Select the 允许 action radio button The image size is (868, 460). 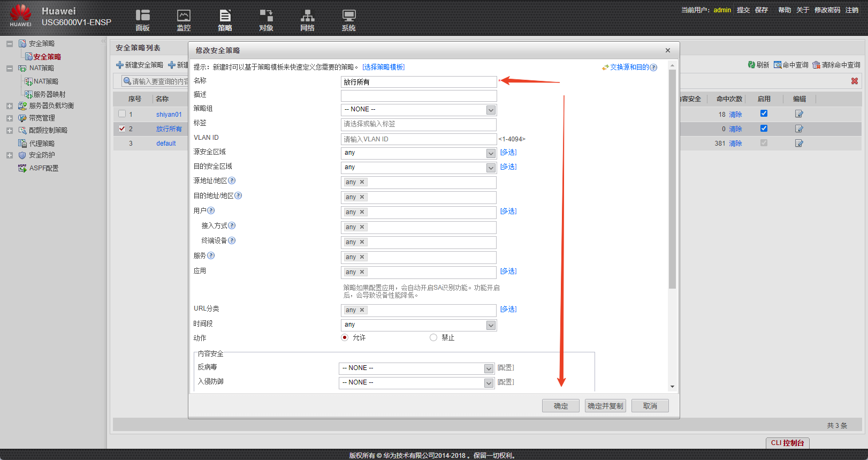345,337
